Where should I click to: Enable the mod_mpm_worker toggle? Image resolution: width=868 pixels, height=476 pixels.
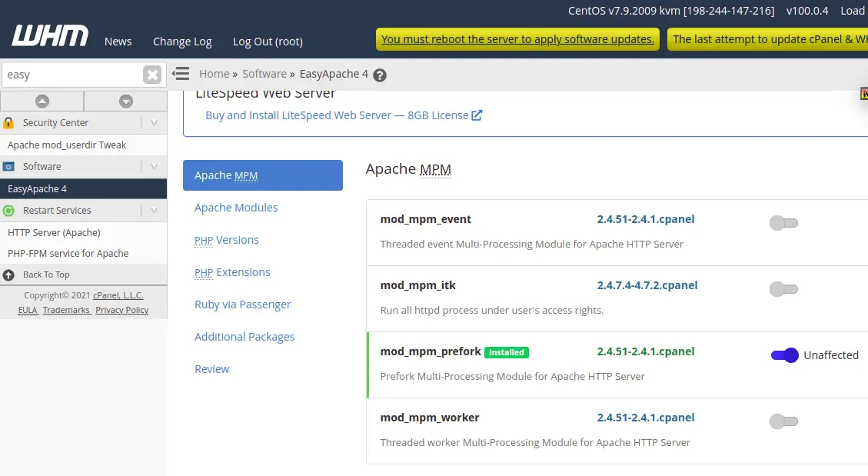783,421
